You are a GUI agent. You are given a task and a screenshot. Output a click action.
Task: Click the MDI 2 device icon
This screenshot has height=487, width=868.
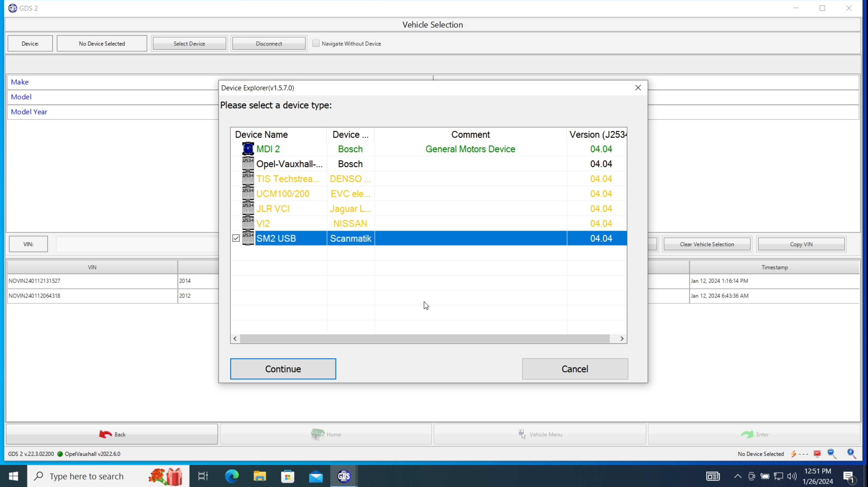click(x=248, y=149)
